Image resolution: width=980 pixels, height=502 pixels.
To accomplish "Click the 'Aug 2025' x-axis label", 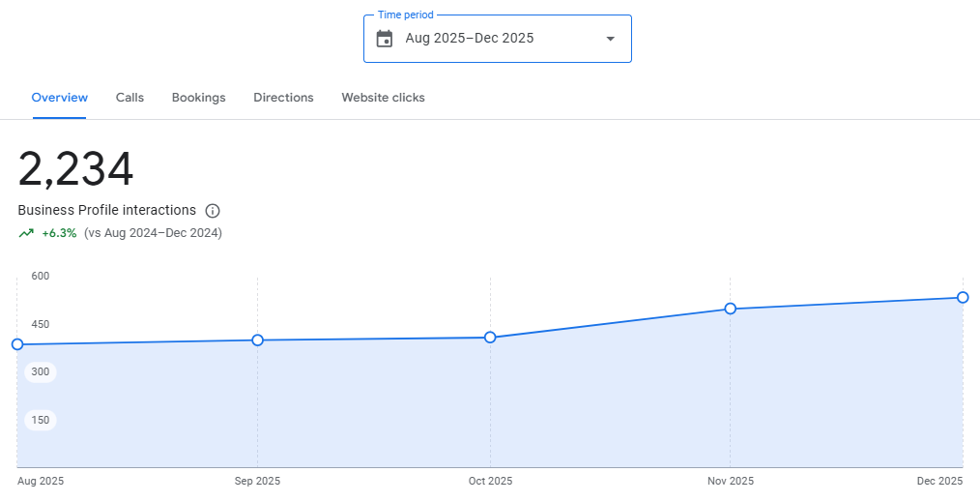I will (41, 481).
